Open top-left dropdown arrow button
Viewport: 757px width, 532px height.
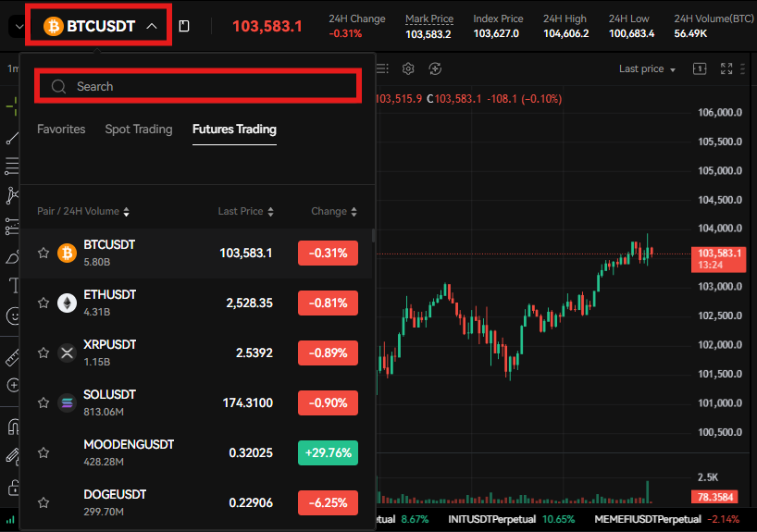18,26
